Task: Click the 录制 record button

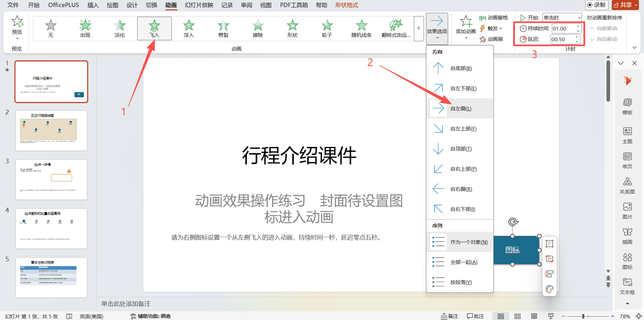Action: point(597,5)
